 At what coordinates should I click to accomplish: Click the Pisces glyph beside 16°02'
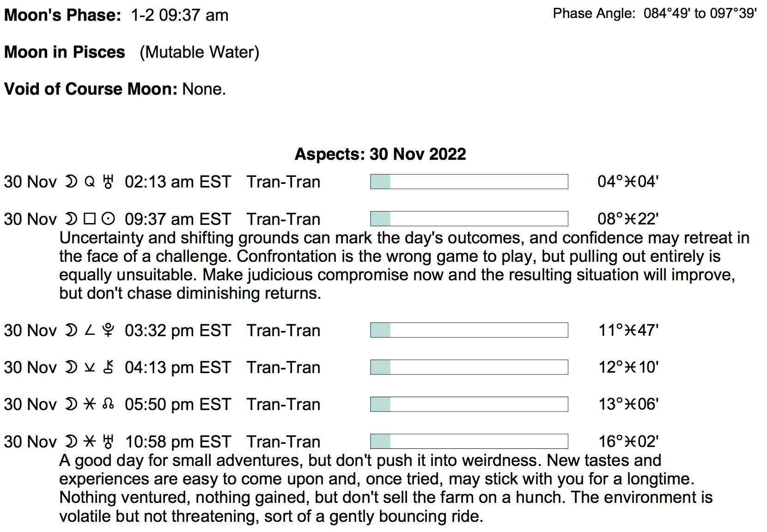coord(631,441)
